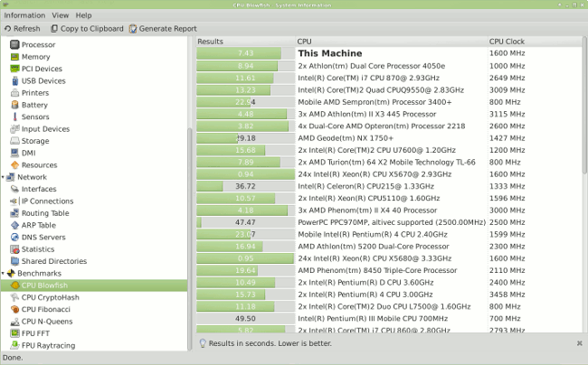The image size is (588, 365).
Task: Click the CPU Fibonacci icon
Action: click(14, 309)
